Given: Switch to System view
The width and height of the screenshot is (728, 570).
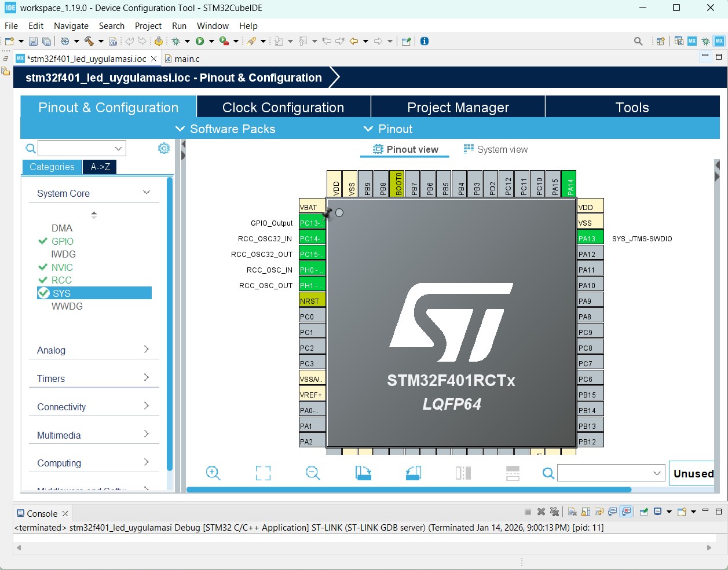Looking at the screenshot, I should 496,149.
